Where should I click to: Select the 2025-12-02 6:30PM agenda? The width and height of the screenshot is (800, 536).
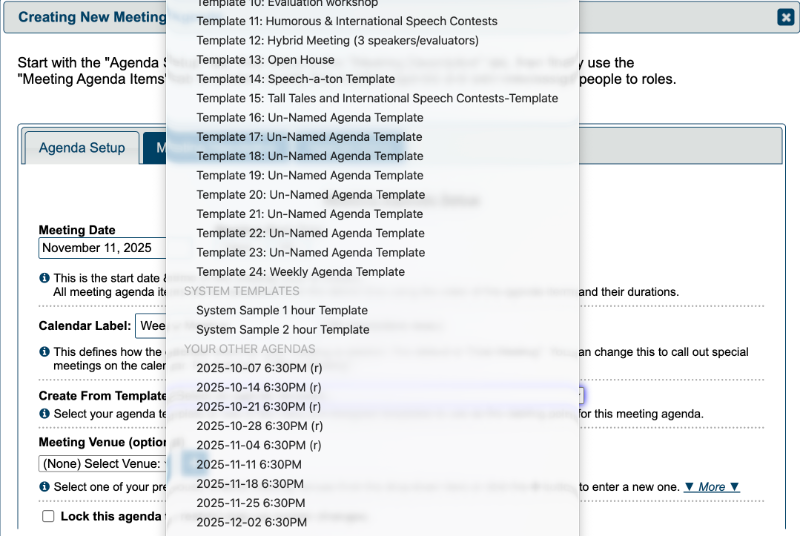click(x=250, y=522)
